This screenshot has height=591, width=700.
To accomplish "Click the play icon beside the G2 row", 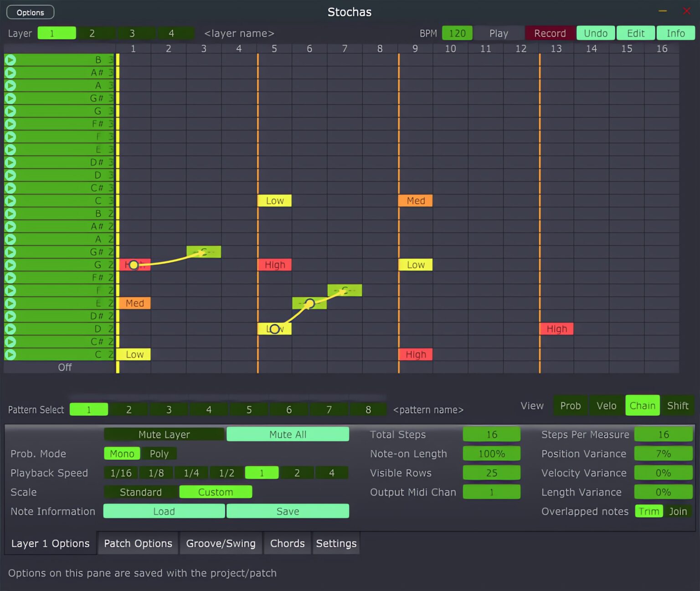I will [10, 264].
